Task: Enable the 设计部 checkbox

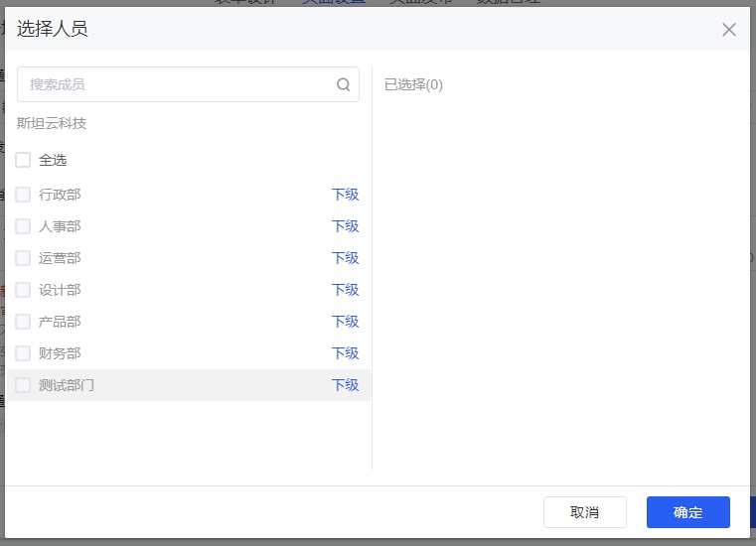Action: [23, 290]
